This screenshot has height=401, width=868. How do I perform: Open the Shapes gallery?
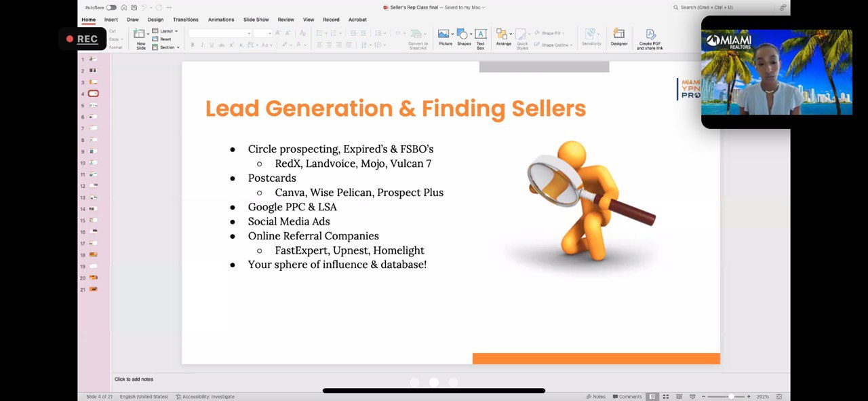point(464,35)
